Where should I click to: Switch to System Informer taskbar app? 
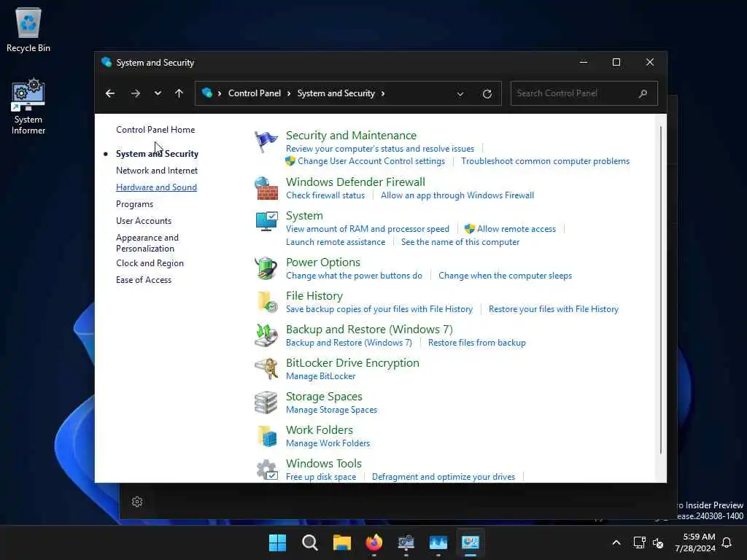[x=406, y=542]
